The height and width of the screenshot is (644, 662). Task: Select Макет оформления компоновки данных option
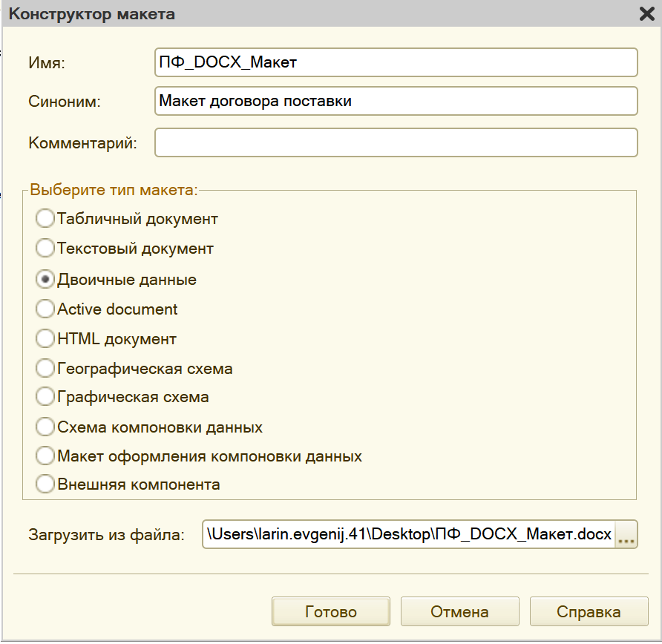(45, 456)
